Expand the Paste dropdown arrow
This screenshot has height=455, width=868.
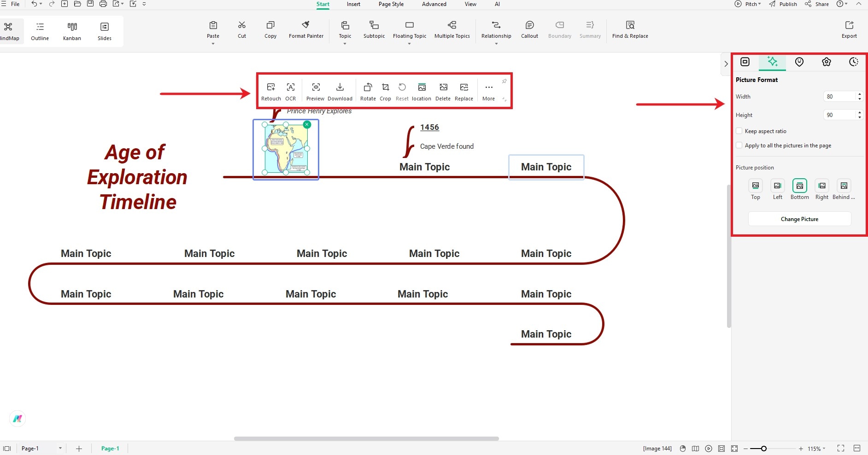coord(213,44)
